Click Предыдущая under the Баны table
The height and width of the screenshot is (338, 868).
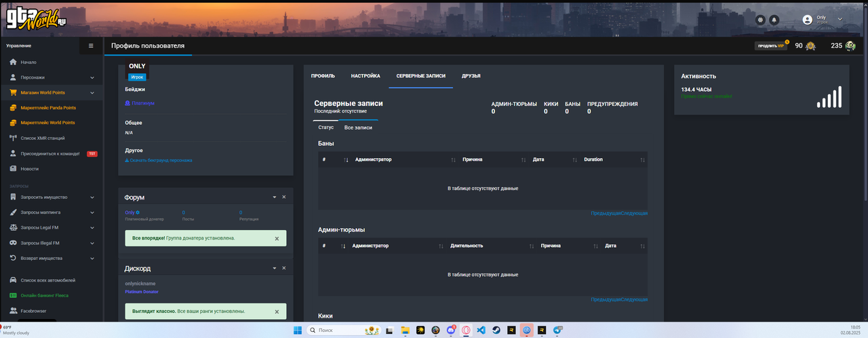pyautogui.click(x=606, y=213)
